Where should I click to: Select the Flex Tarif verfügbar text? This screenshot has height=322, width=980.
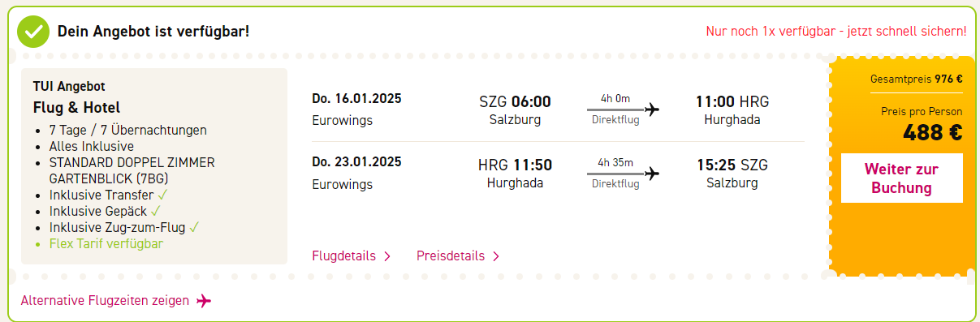(106, 243)
